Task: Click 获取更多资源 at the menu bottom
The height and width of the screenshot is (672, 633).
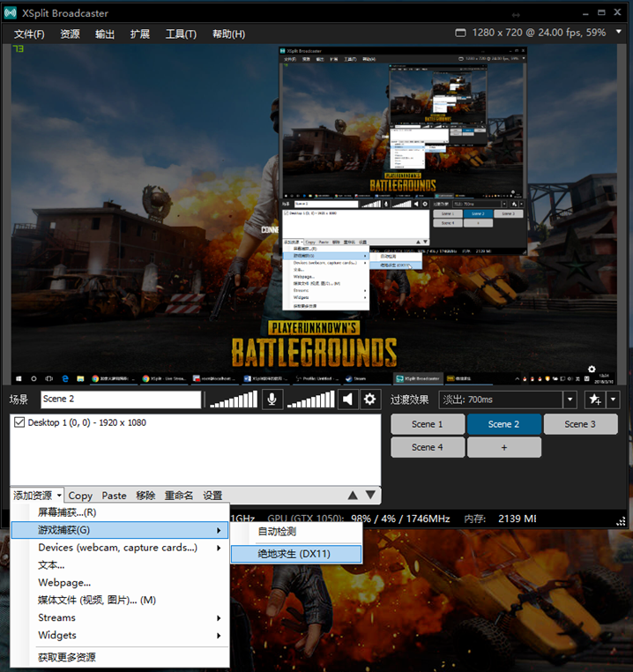Action: coord(120,657)
